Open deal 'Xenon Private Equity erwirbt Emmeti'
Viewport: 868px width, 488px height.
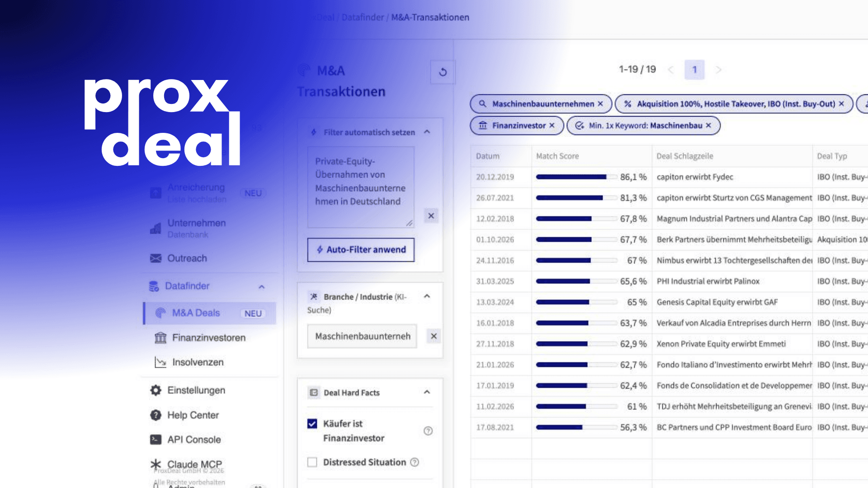[x=721, y=344]
